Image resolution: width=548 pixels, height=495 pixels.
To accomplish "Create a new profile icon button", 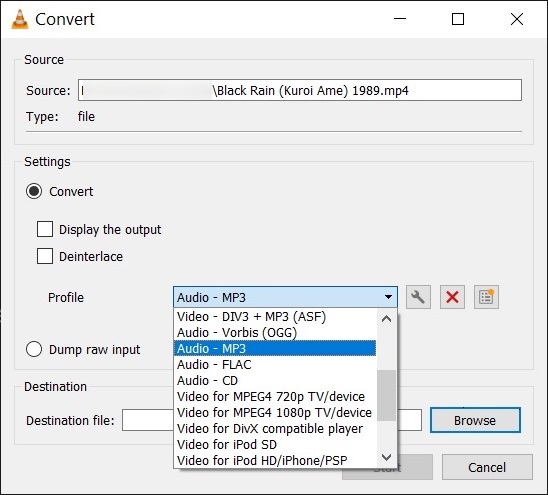I will tap(486, 297).
